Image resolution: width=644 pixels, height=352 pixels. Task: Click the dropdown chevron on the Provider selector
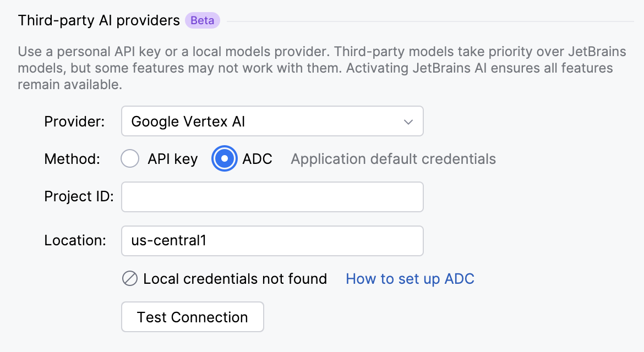point(408,121)
